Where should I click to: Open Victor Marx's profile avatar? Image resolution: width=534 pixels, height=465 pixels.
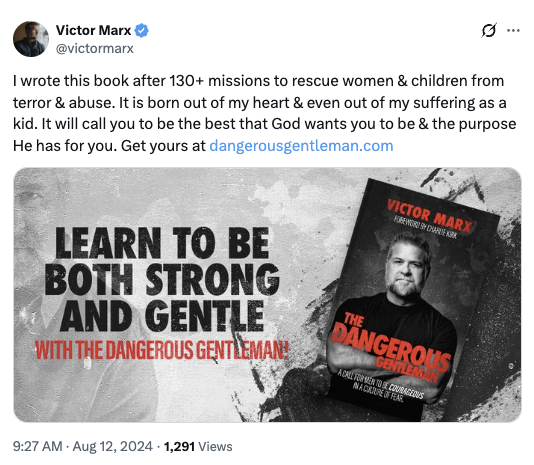31,39
